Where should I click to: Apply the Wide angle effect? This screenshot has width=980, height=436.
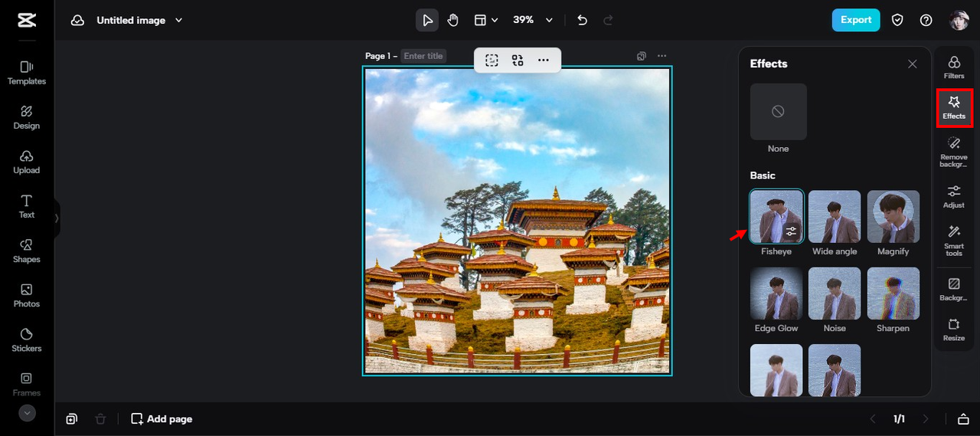[835, 217]
